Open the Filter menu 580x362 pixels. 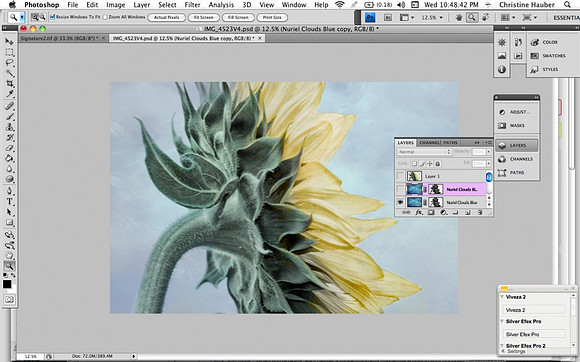192,5
